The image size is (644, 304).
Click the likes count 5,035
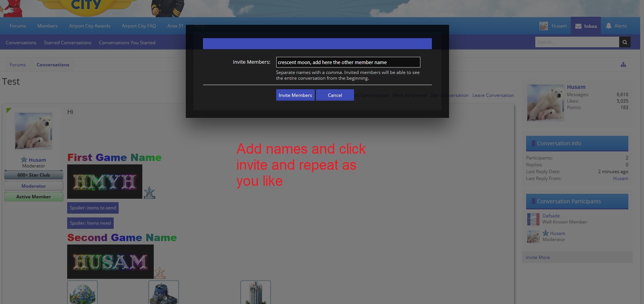point(622,101)
